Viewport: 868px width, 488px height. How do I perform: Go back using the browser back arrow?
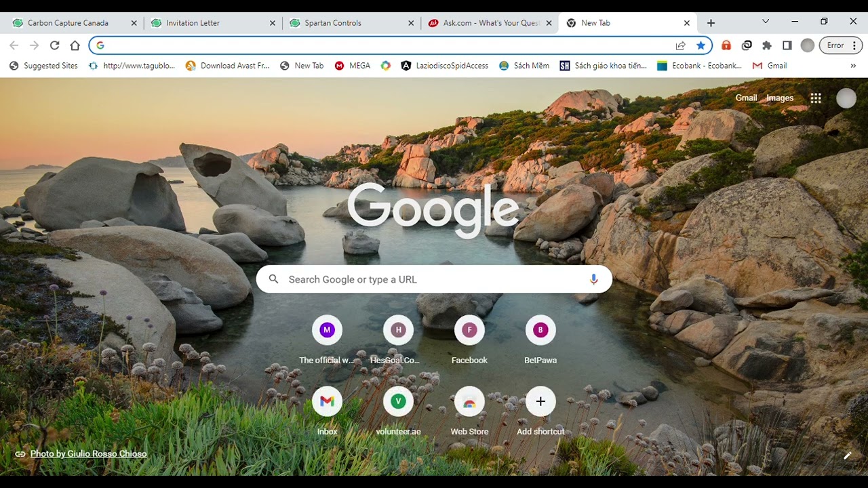[14, 45]
